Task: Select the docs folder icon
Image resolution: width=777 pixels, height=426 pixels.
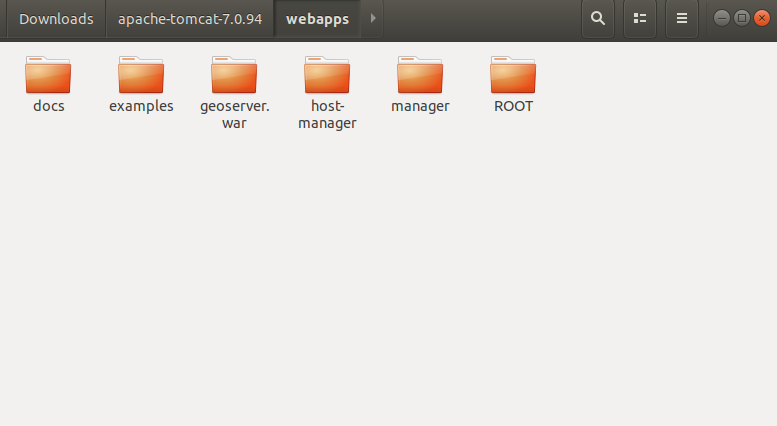Action: (x=48, y=75)
